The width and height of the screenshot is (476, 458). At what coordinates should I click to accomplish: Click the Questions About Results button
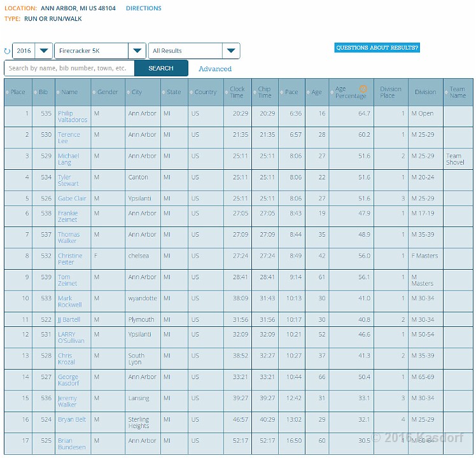(x=377, y=48)
